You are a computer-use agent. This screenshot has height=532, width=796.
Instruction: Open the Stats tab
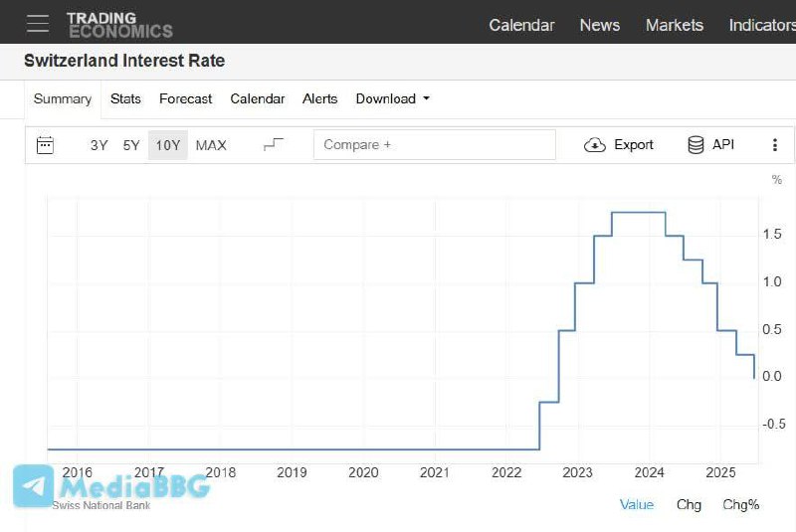tap(125, 98)
